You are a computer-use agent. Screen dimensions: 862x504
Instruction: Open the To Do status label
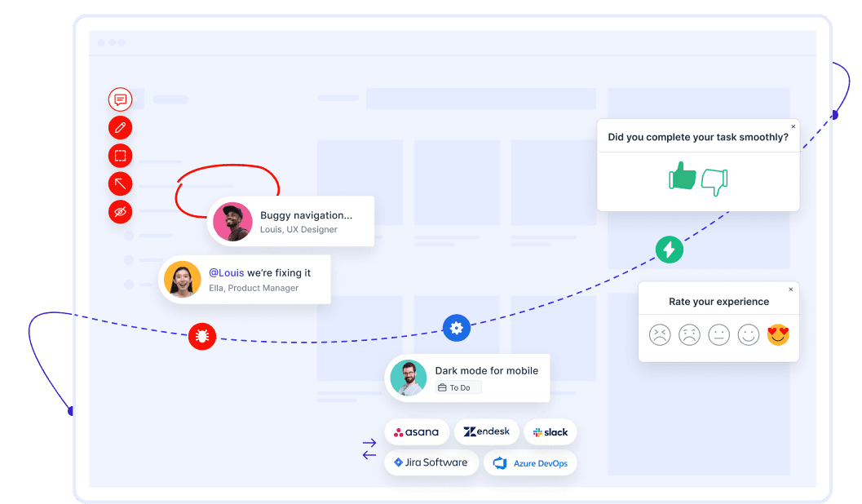click(458, 387)
